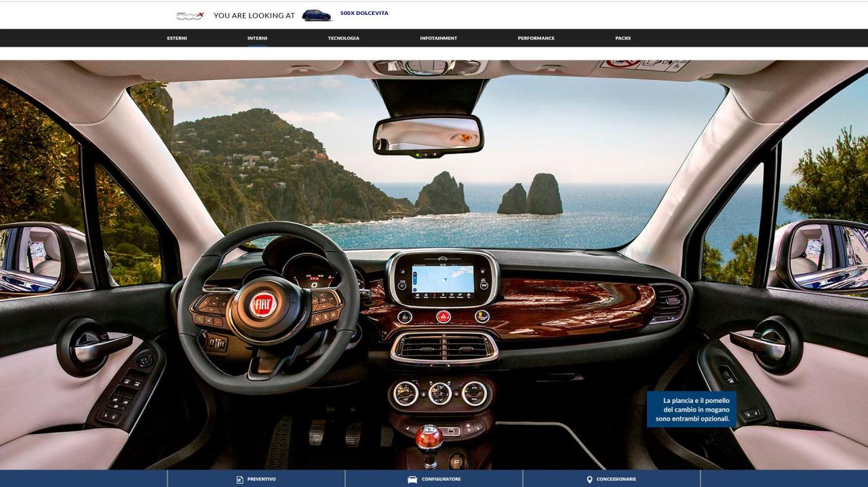Open the 500X DOLCEVITA model link

pyautogui.click(x=364, y=13)
